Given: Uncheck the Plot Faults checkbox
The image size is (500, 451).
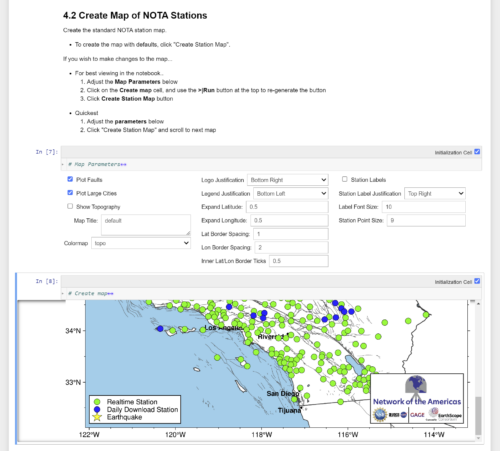Looking at the screenshot, I should coord(70,179).
